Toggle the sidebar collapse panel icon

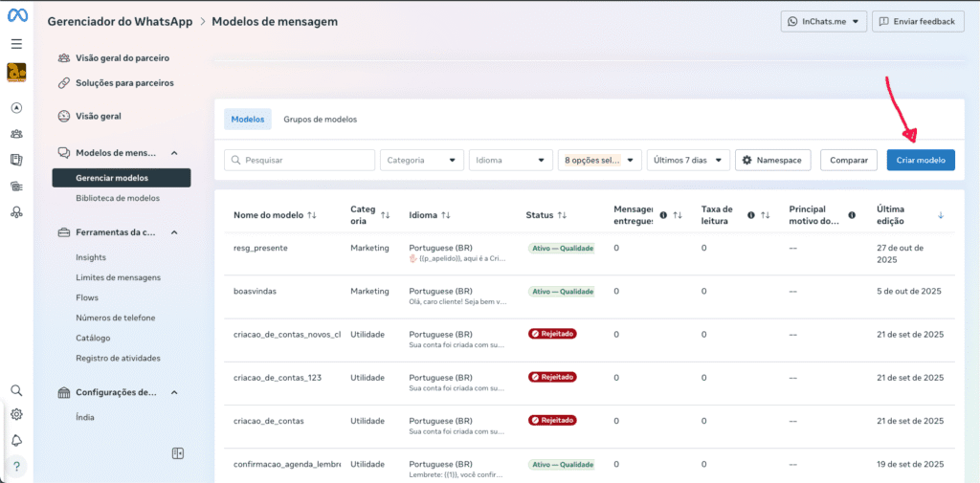(177, 453)
